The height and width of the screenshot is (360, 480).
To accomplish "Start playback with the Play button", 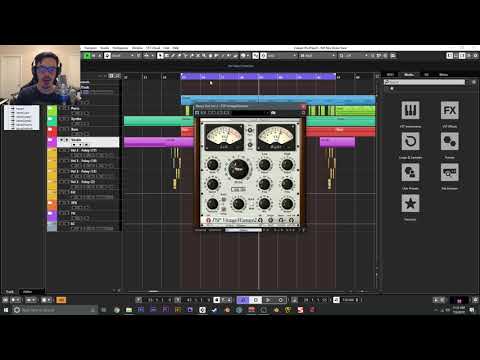I will (269, 300).
